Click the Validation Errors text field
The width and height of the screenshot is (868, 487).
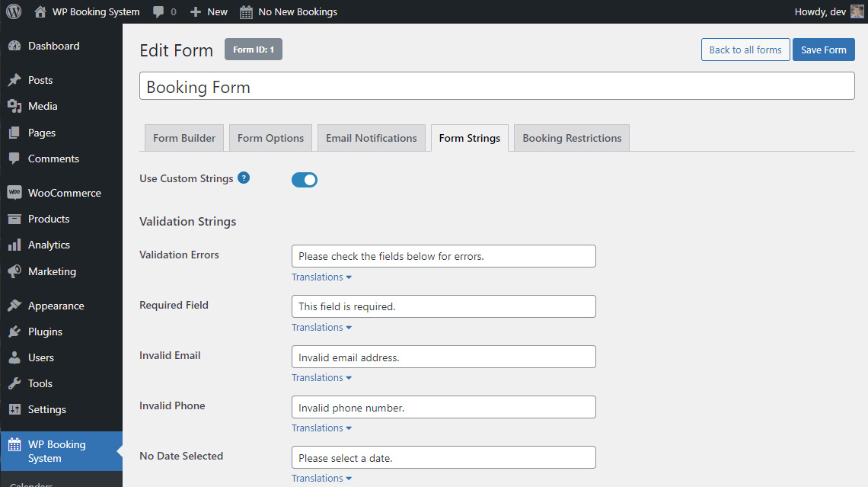(444, 256)
